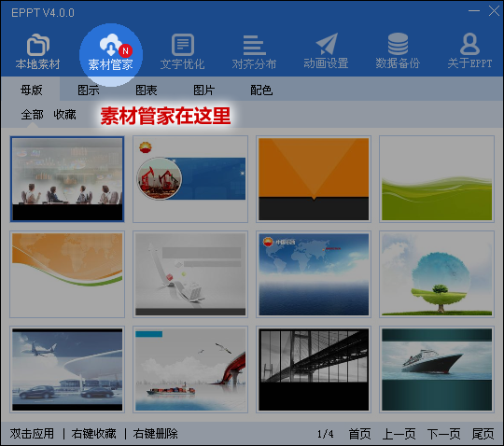The image size is (504, 446).
Task: Switch to the 母版 tab
Action: (31, 90)
